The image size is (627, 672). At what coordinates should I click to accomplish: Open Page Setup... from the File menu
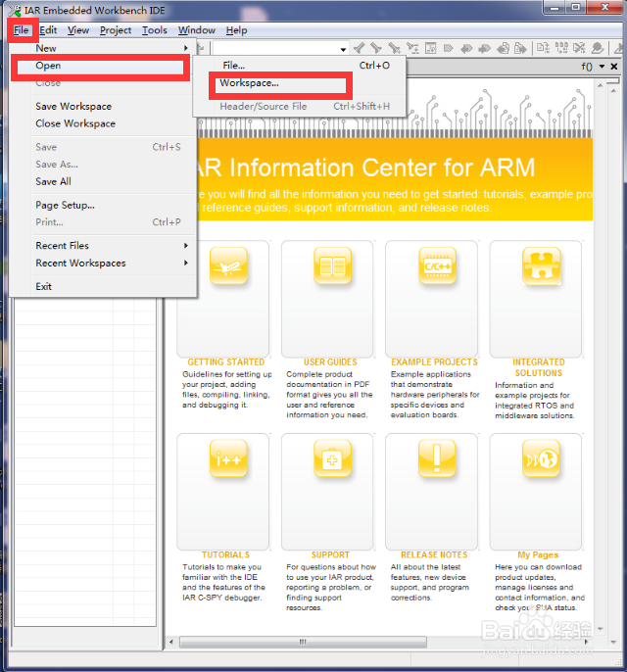click(103, 205)
